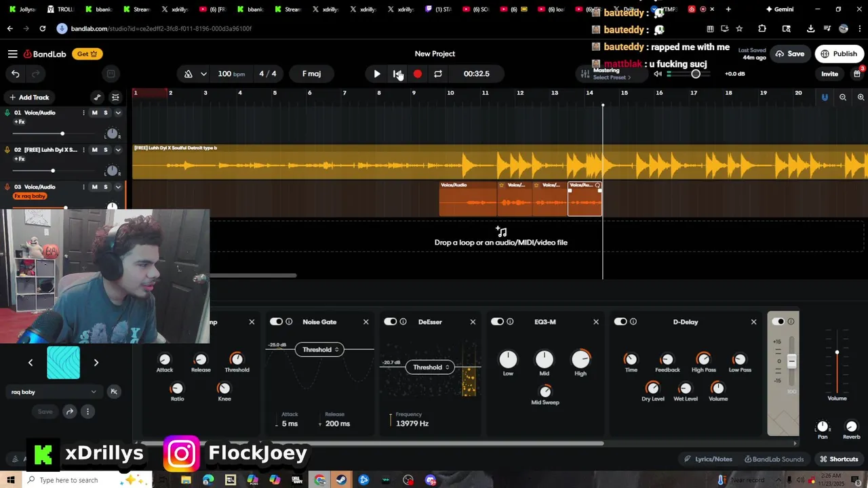
Task: Adjust track 02 volume slider
Action: (53, 171)
